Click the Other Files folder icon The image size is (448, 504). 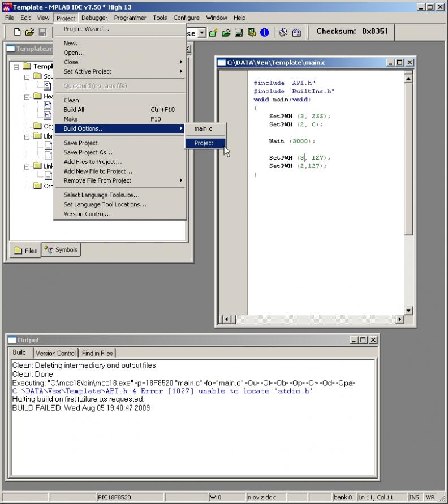(x=37, y=186)
